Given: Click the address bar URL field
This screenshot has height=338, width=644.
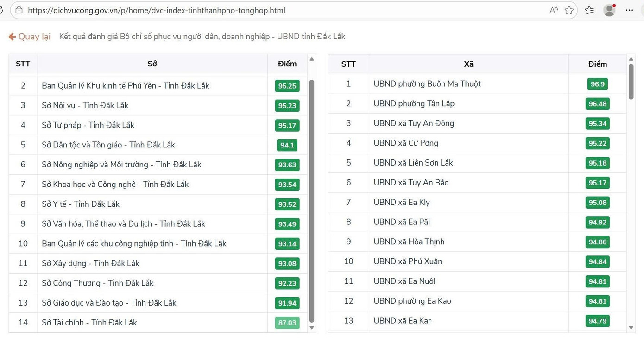Looking at the screenshot, I should pyautogui.click(x=278, y=10).
